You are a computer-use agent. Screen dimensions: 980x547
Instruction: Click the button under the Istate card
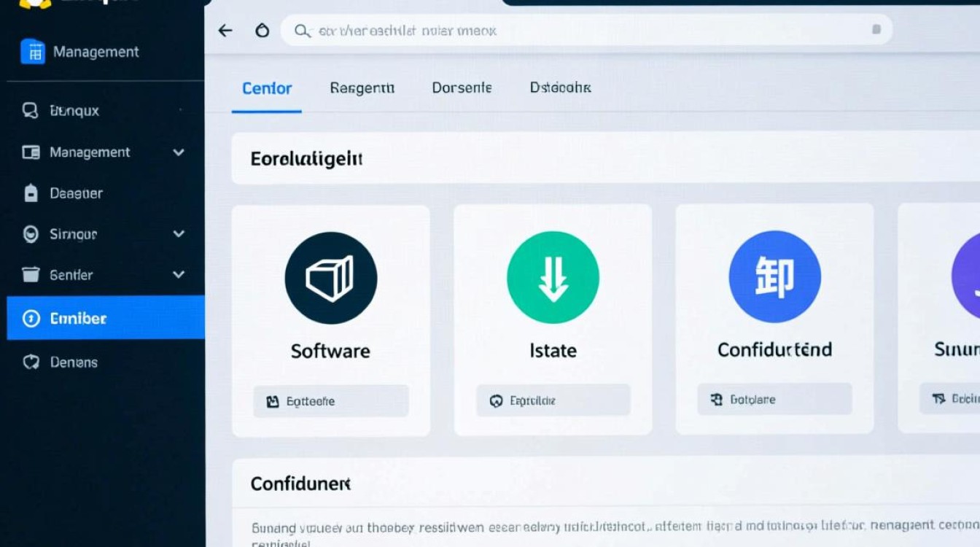point(553,400)
